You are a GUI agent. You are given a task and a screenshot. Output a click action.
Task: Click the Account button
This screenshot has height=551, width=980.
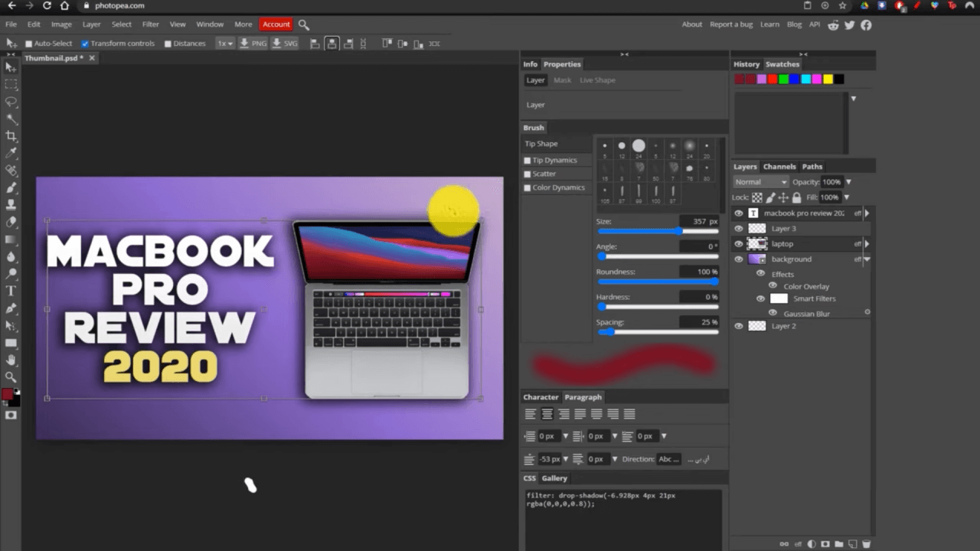click(x=276, y=24)
